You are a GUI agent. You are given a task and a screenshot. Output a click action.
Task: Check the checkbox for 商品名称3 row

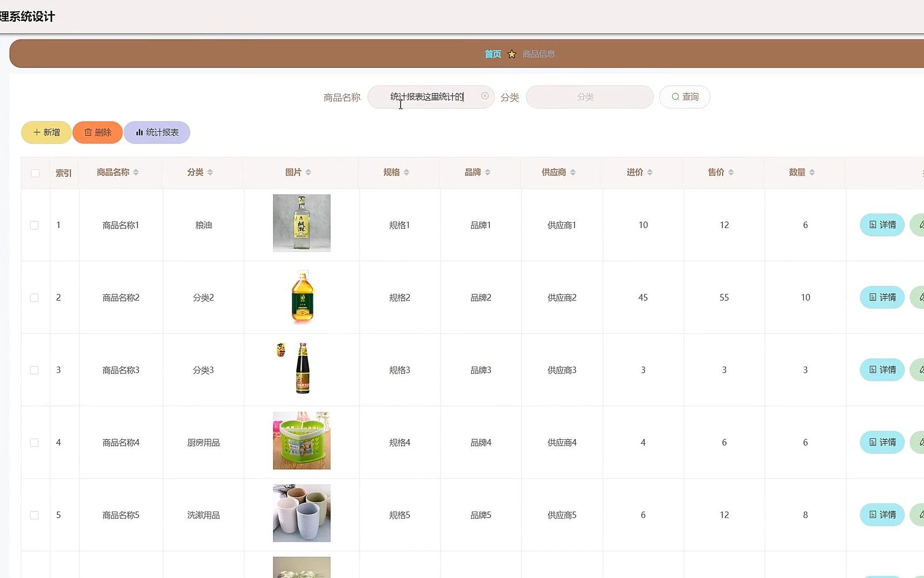click(x=35, y=370)
